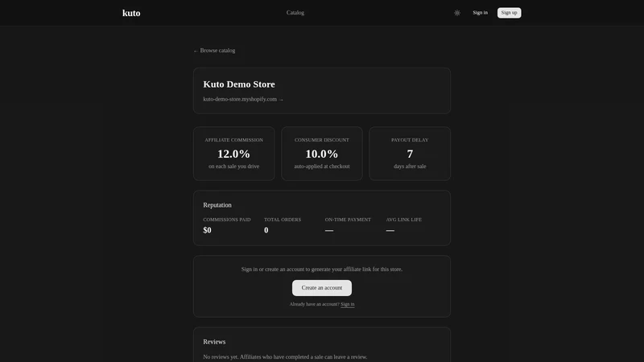Go back via Browse catalog link
644x362 pixels.
point(214,51)
